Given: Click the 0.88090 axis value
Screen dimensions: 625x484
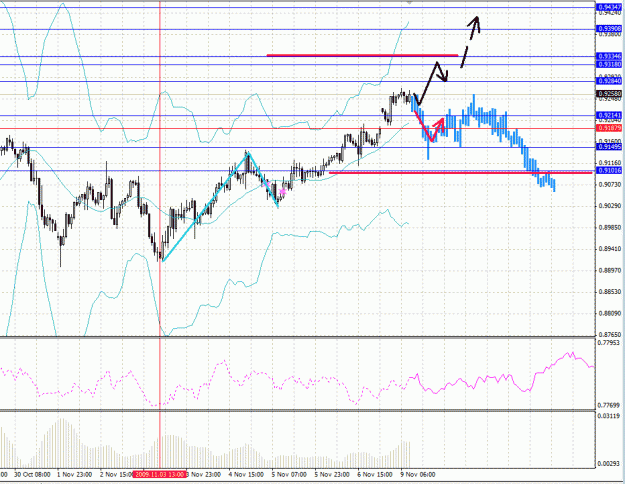Looking at the screenshot, I should (x=610, y=313).
